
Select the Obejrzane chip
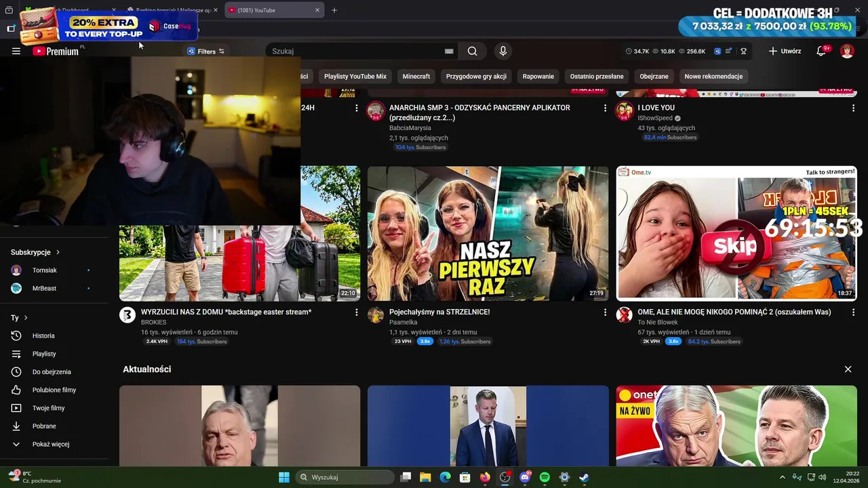[654, 77]
